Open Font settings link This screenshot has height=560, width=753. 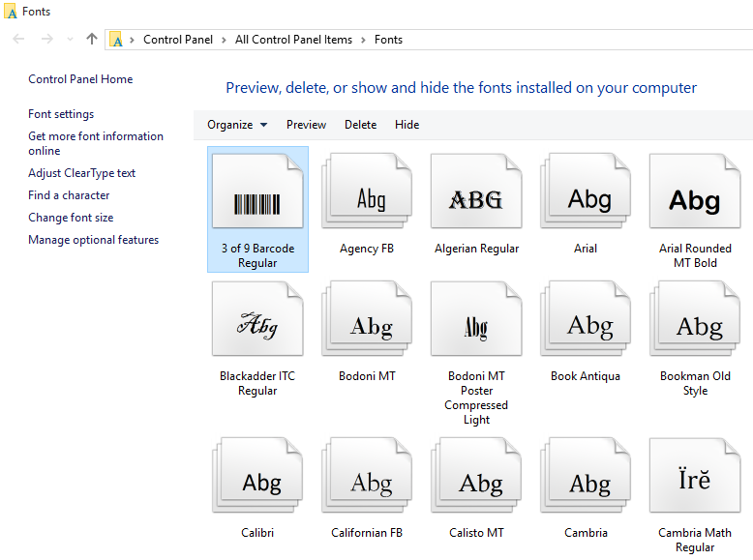pyautogui.click(x=61, y=114)
